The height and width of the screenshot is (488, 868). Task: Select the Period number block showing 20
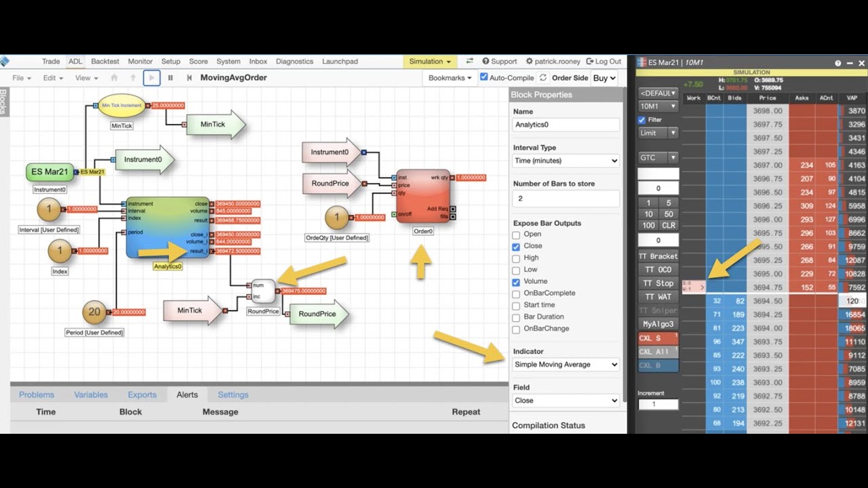[94, 312]
